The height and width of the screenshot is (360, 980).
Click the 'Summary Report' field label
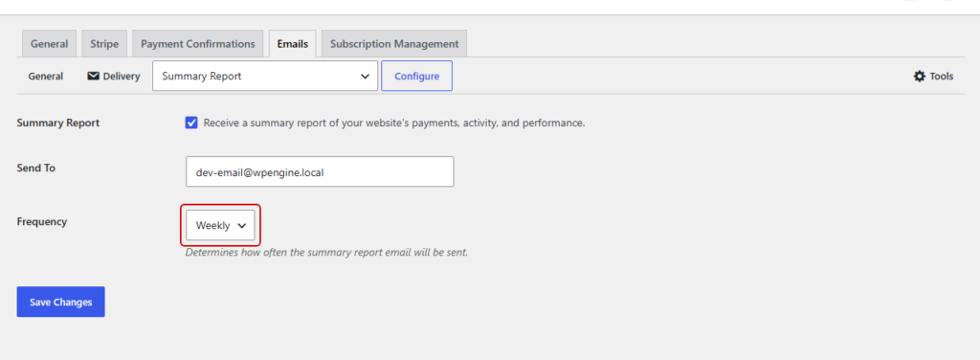click(x=58, y=124)
